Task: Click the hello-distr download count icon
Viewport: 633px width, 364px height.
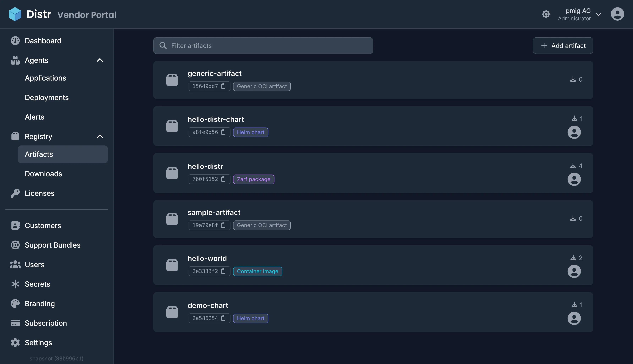Action: tap(573, 166)
